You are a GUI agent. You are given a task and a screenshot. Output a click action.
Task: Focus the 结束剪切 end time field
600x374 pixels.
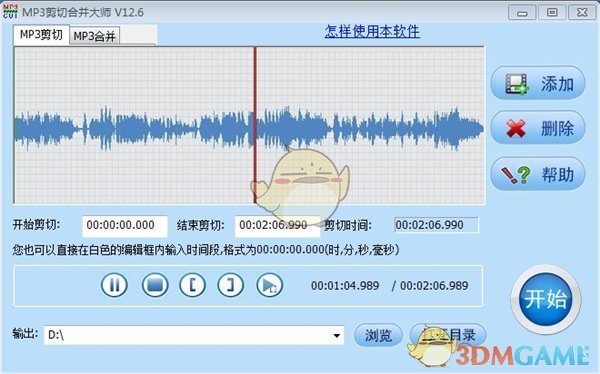click(277, 225)
